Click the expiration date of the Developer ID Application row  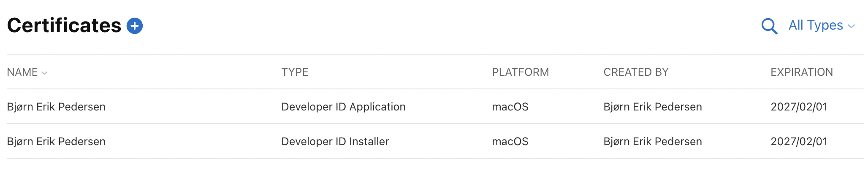coord(799,107)
